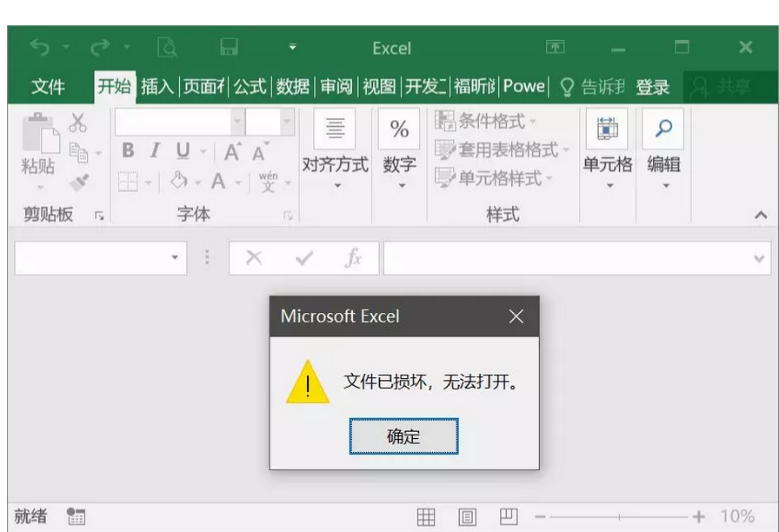Confirm entry with the checkmark icon

[x=304, y=258]
